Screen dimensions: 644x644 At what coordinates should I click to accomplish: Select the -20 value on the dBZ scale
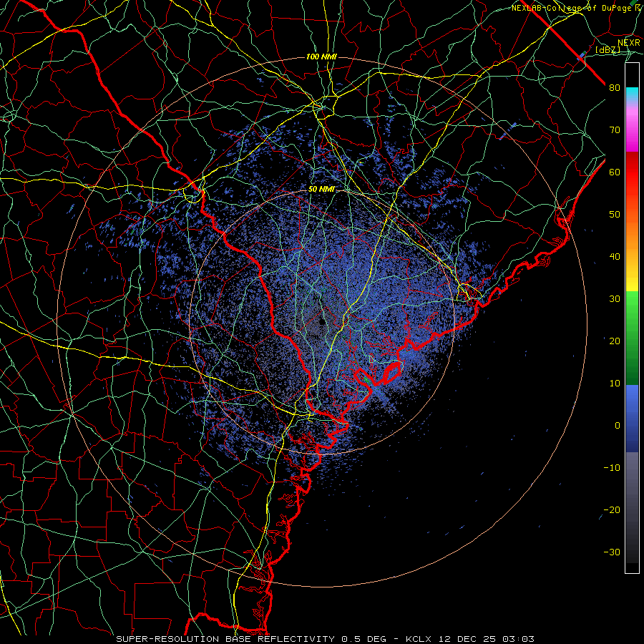point(612,509)
